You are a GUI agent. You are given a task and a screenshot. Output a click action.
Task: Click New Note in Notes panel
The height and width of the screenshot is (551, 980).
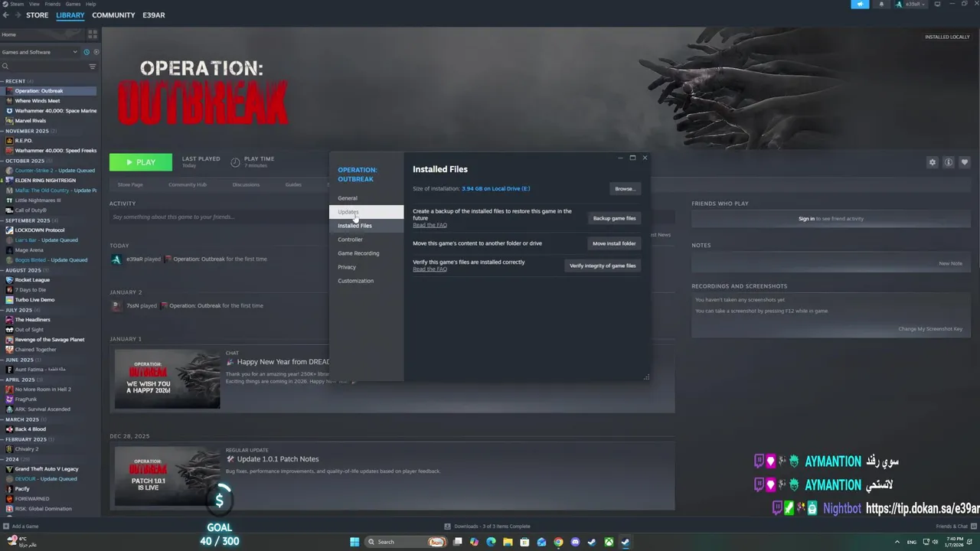point(950,263)
